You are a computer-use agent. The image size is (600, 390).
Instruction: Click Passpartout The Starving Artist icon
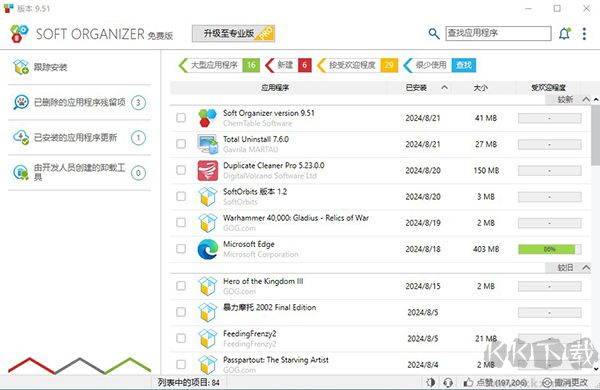pyautogui.click(x=208, y=365)
